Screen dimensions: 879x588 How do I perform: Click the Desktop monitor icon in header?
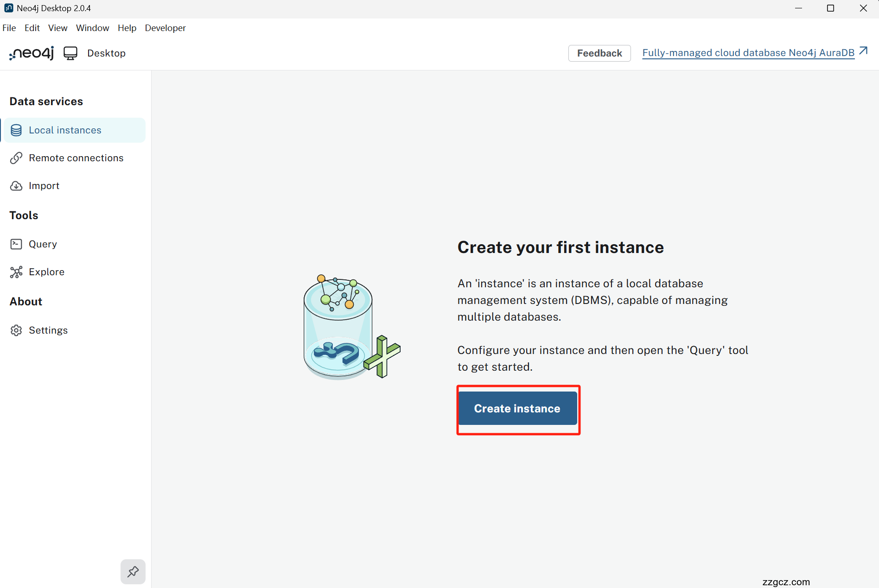tap(70, 53)
